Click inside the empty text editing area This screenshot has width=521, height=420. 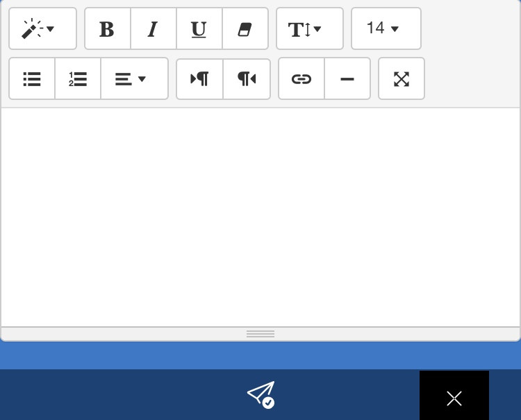(260, 217)
